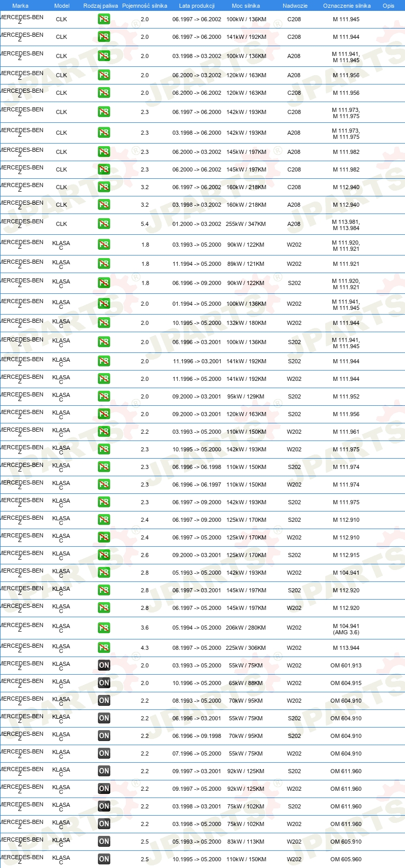Select diesel ON icon in 06.1996 -> 09.1998 row
405x868 pixels.
[104, 736]
